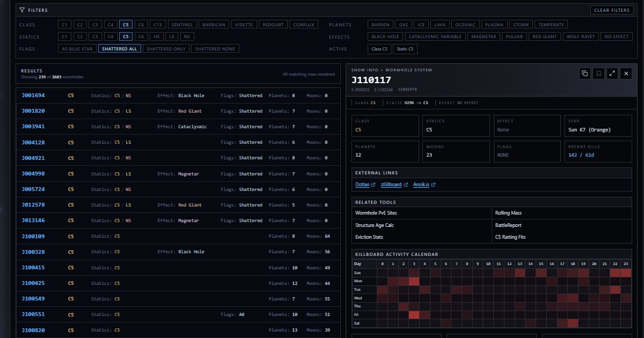Enable the A0 Blue Star flag filter

point(77,48)
